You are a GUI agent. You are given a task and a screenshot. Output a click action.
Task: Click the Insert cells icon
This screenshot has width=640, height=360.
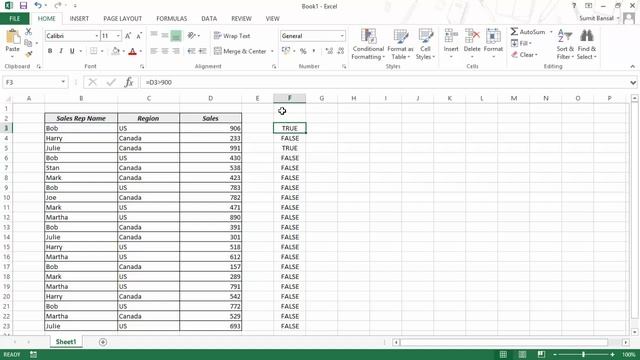[451, 36]
